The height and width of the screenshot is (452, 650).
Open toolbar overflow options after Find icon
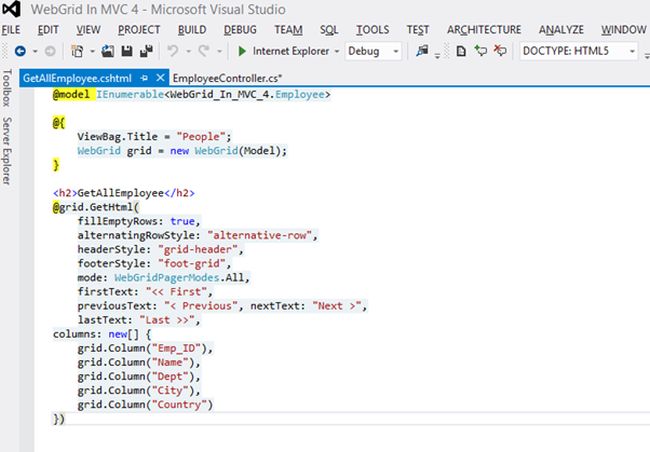[437, 56]
